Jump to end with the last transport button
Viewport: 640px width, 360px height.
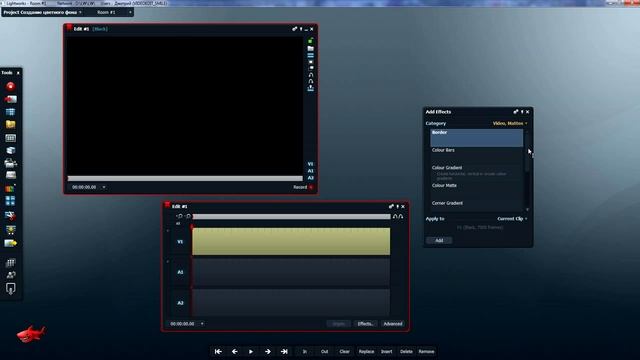(284, 351)
